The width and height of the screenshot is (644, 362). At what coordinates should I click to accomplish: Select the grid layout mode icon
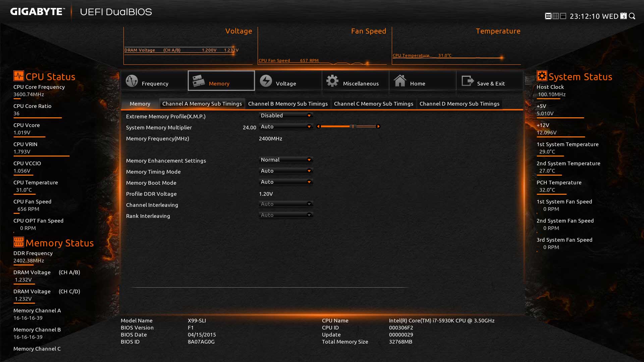(x=556, y=16)
